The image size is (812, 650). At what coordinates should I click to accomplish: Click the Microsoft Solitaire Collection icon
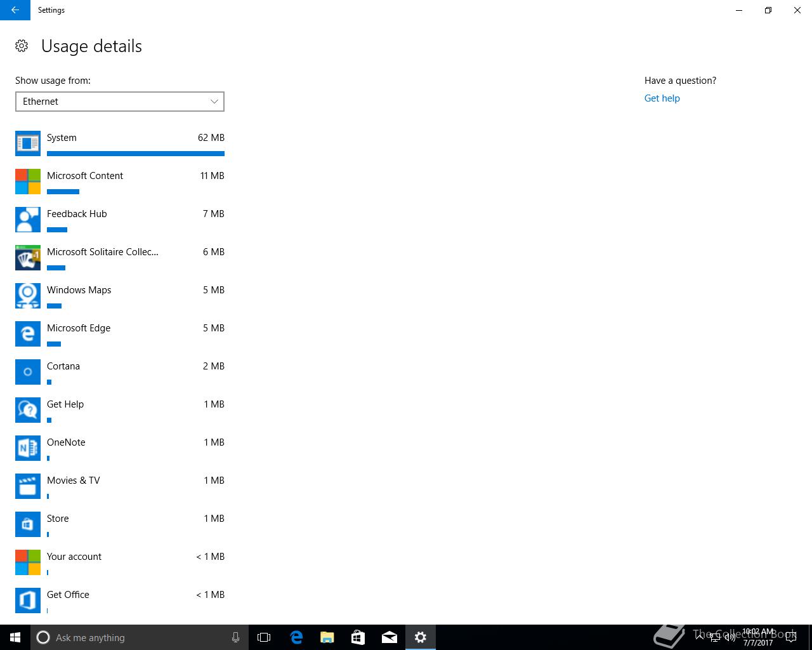point(28,258)
